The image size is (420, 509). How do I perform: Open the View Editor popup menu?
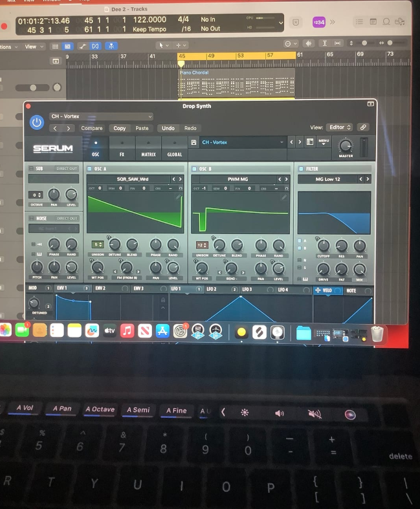(340, 127)
